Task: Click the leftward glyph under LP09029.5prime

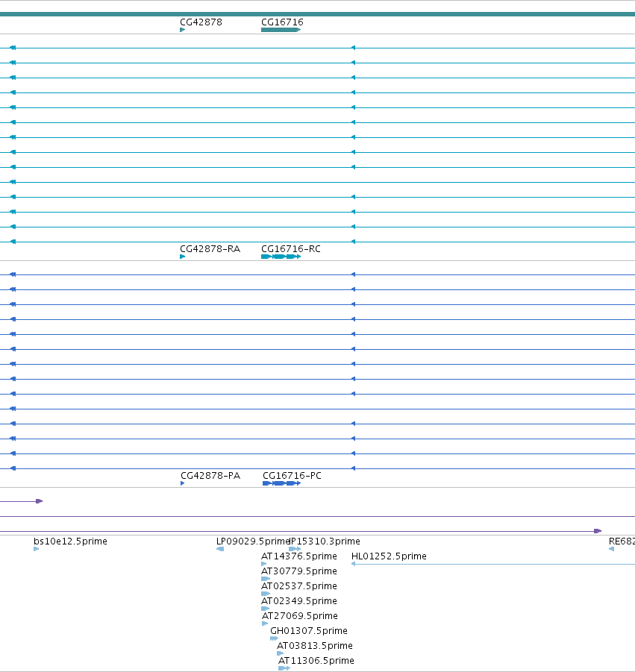Action: (x=220, y=549)
